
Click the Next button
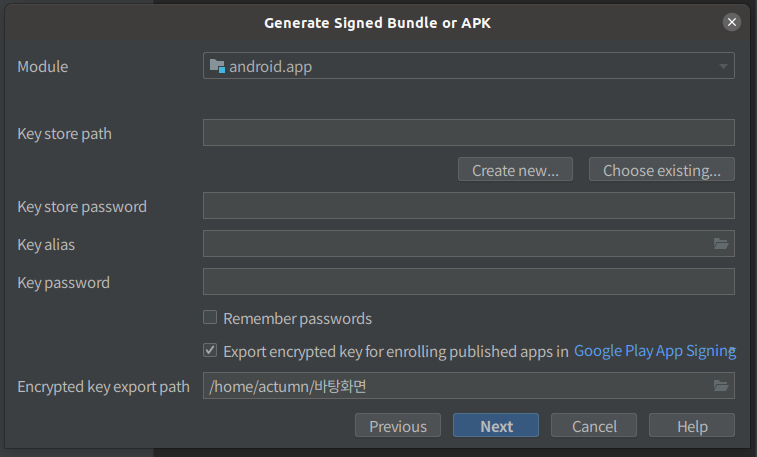tap(496, 426)
